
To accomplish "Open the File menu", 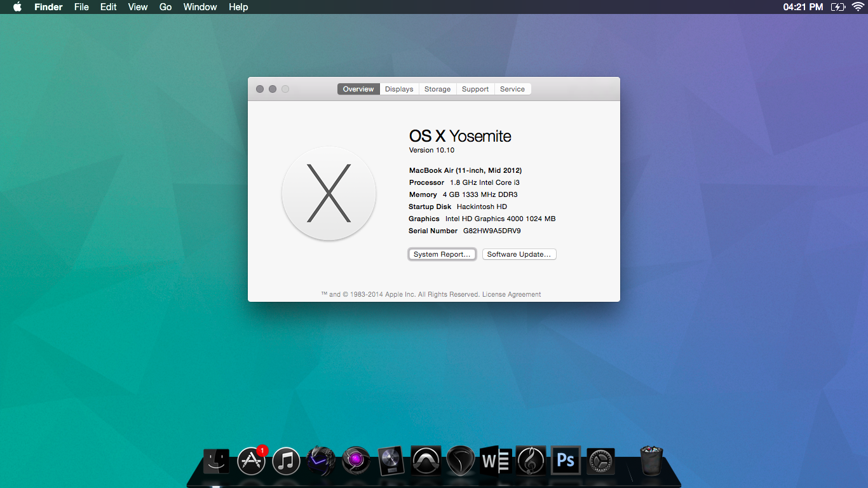I will [x=81, y=7].
